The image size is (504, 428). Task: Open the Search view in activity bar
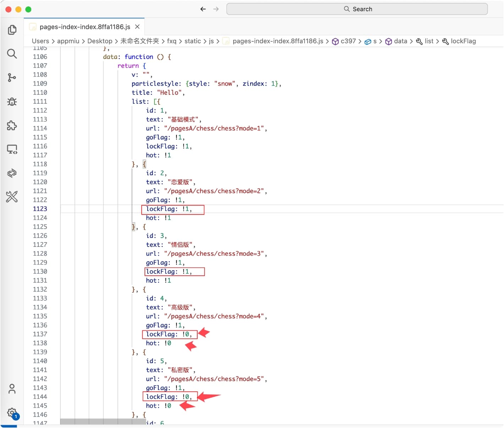12,54
